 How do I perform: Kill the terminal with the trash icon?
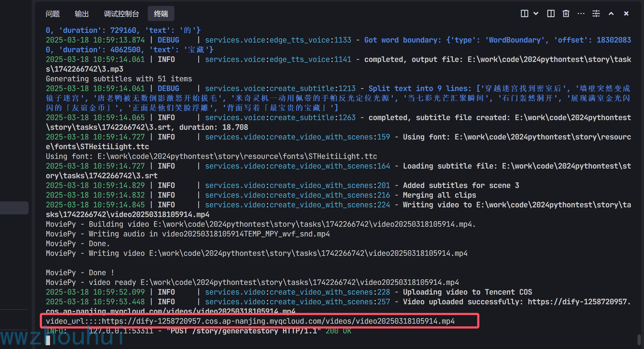click(566, 13)
